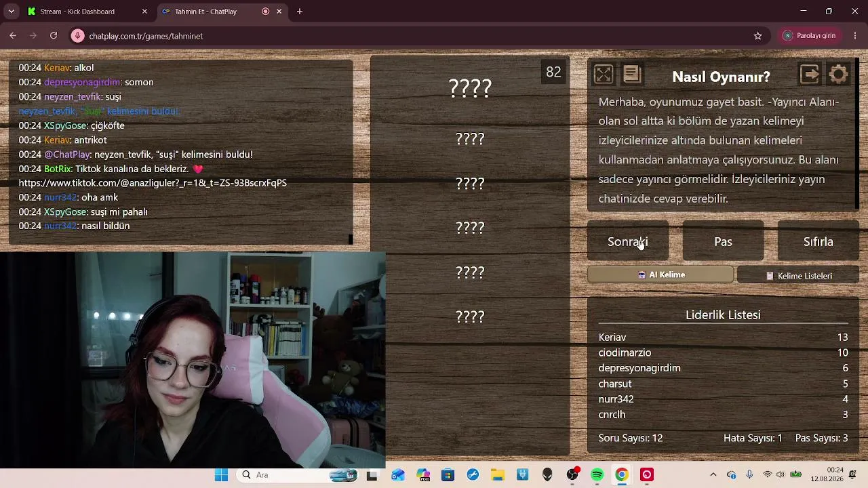Screen dimensions: 868x488
Task: Select the AI Kelime mode
Action: click(660, 274)
